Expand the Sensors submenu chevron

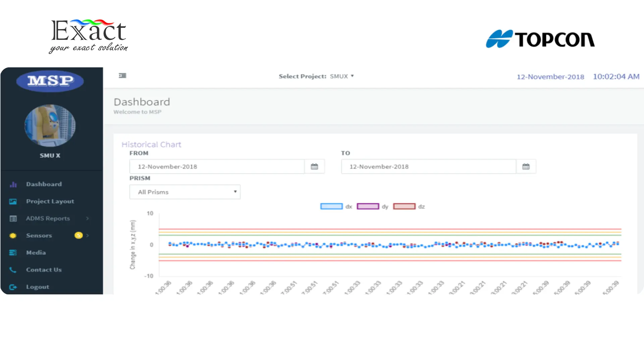88,236
